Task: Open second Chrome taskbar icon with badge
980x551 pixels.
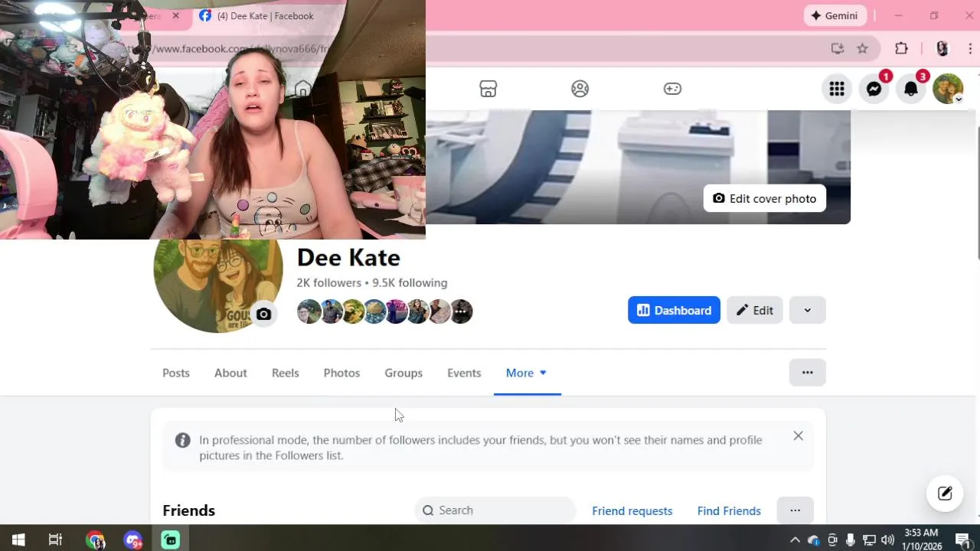Action: click(133, 540)
